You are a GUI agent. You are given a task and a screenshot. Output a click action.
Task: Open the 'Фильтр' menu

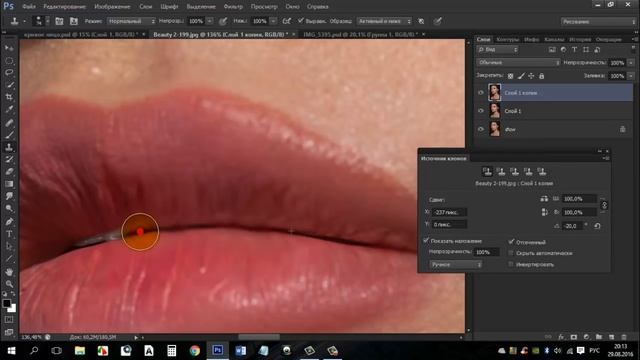[233, 7]
